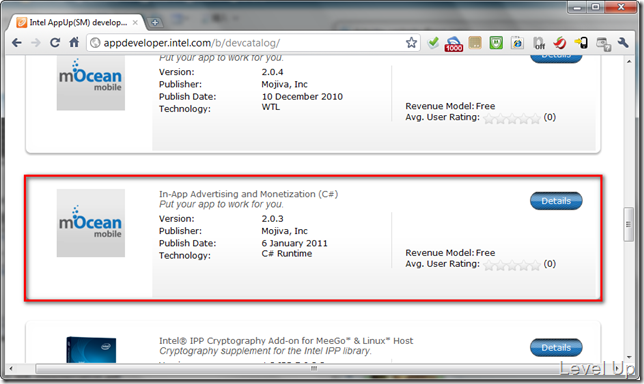The height and width of the screenshot is (384, 644).
Task: Click the vertical scrollbar thumb
Action: (628, 225)
